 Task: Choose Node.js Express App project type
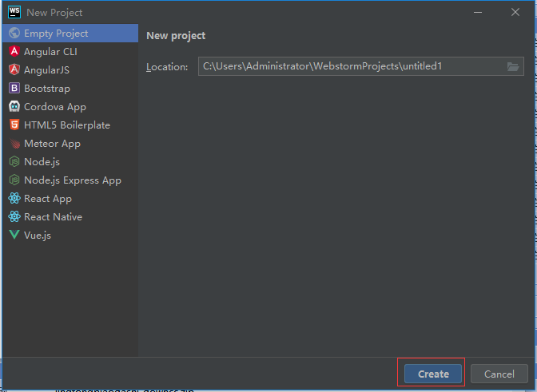72,180
